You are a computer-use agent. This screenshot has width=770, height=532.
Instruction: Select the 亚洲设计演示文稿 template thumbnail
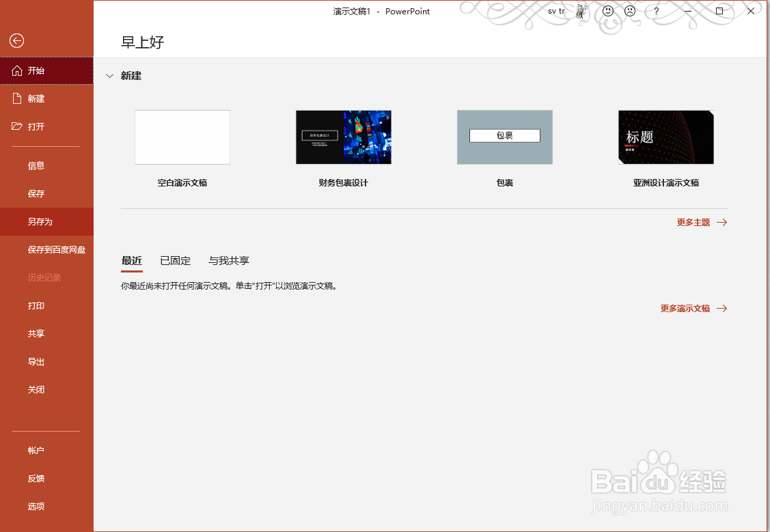(665, 137)
